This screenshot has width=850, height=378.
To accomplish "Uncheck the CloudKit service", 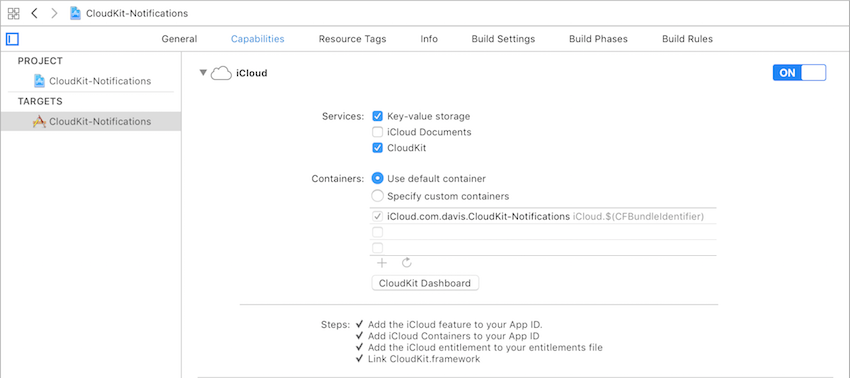I will (x=378, y=148).
